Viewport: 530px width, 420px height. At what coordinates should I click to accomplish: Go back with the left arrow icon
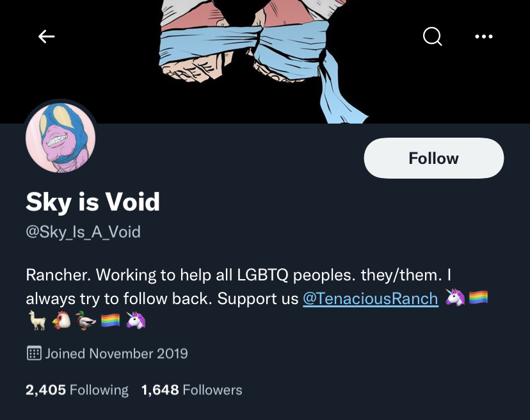pyautogui.click(x=46, y=36)
